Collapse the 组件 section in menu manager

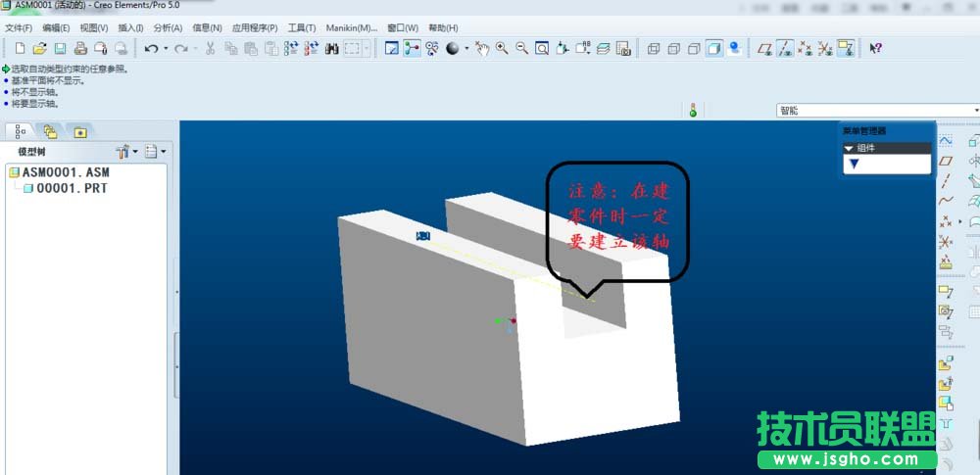[850, 148]
